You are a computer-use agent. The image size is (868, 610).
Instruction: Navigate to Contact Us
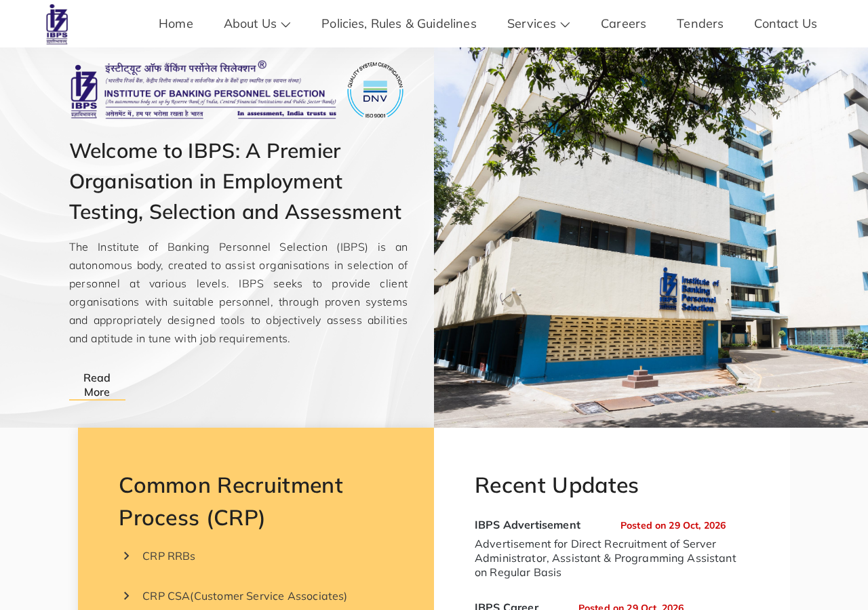pos(785,24)
